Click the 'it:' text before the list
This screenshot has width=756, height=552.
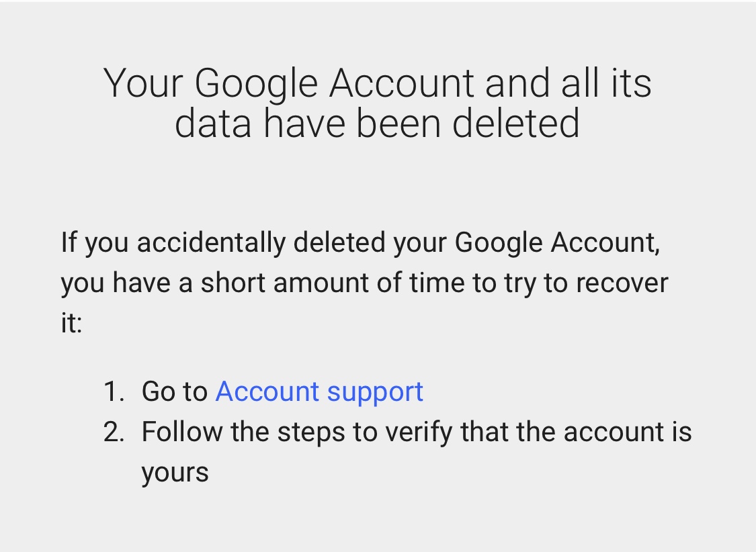click(x=71, y=322)
